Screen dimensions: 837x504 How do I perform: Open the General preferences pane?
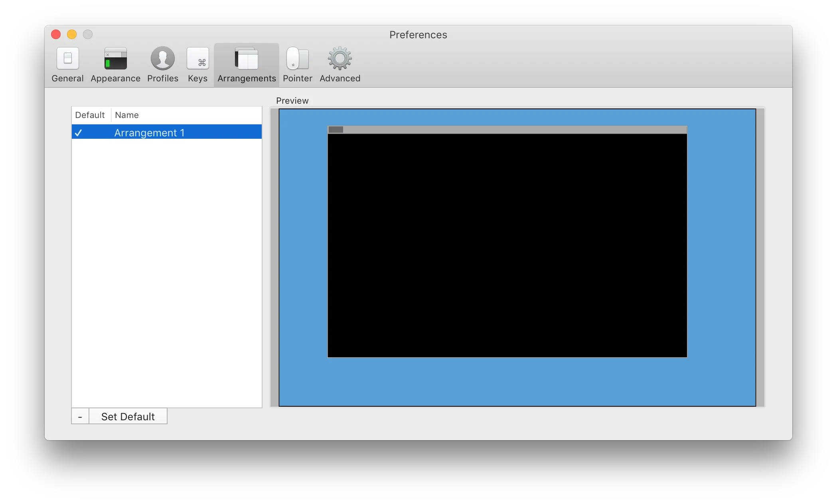click(x=67, y=65)
